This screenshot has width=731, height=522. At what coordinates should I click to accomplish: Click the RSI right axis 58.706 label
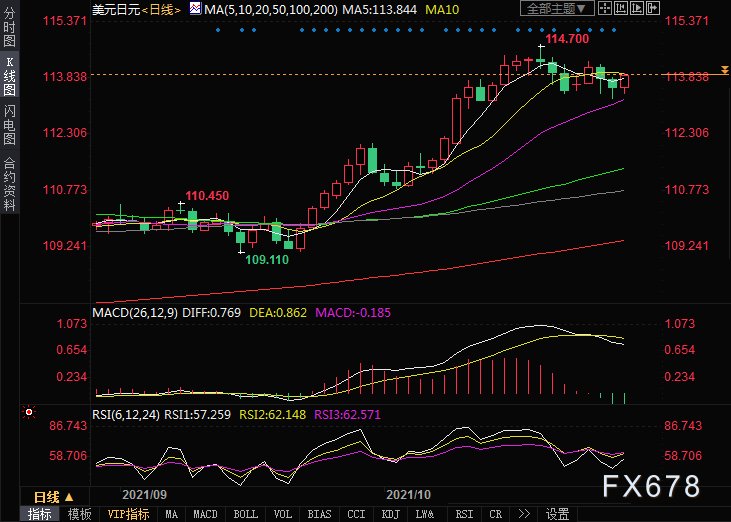tap(683, 455)
